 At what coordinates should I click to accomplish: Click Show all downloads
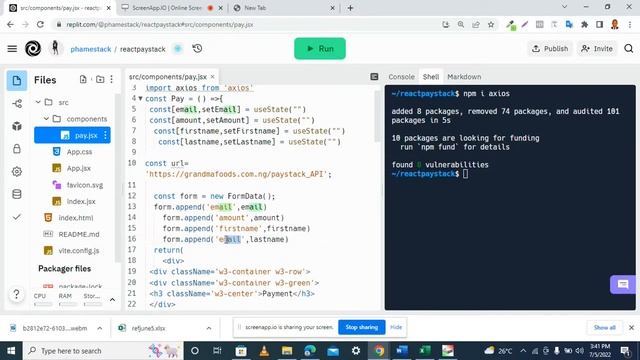pyautogui.click(x=604, y=328)
